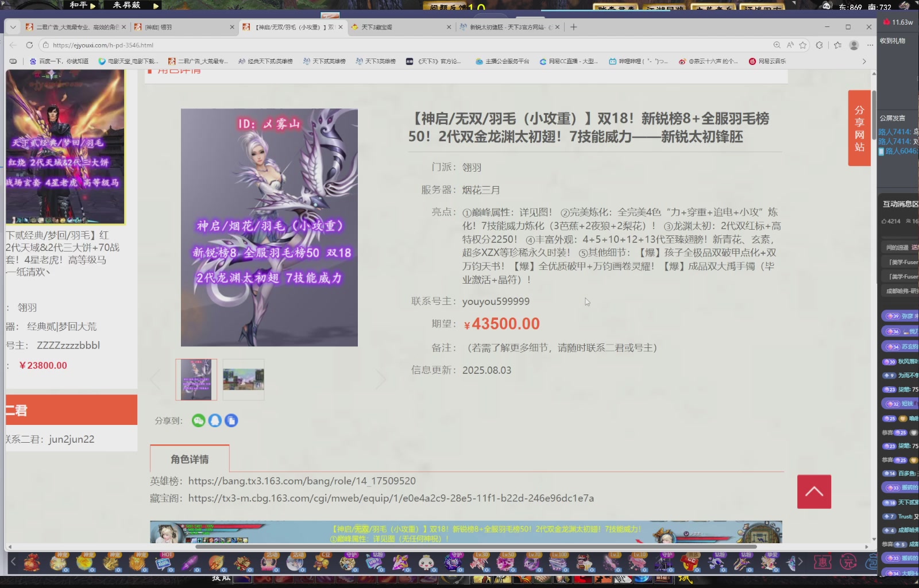Select the C豆 gift icon

click(x=322, y=564)
